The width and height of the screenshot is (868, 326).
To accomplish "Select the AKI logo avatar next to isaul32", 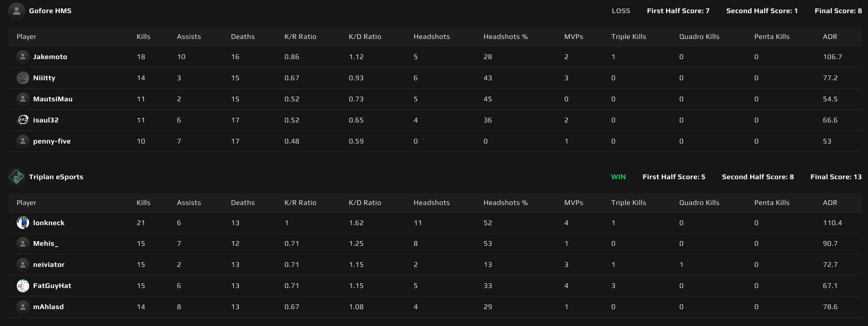I will (22, 120).
